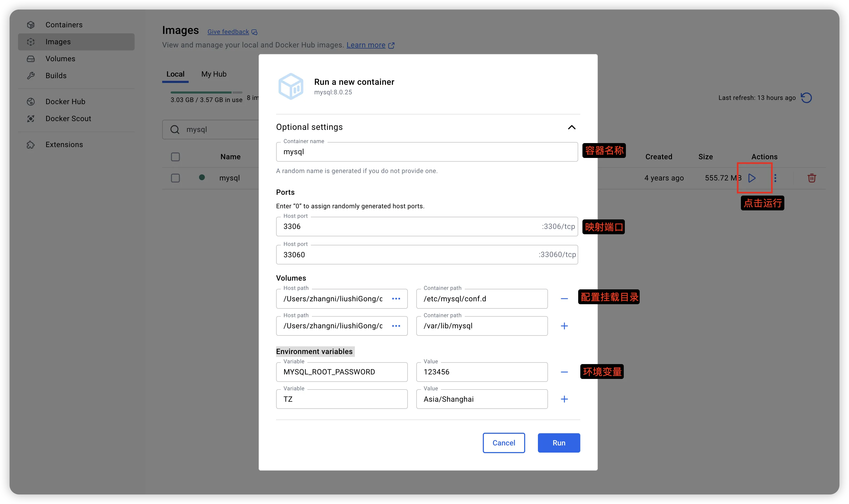This screenshot has width=849, height=504.
Task: Open the Docker Hub icon
Action: click(31, 101)
